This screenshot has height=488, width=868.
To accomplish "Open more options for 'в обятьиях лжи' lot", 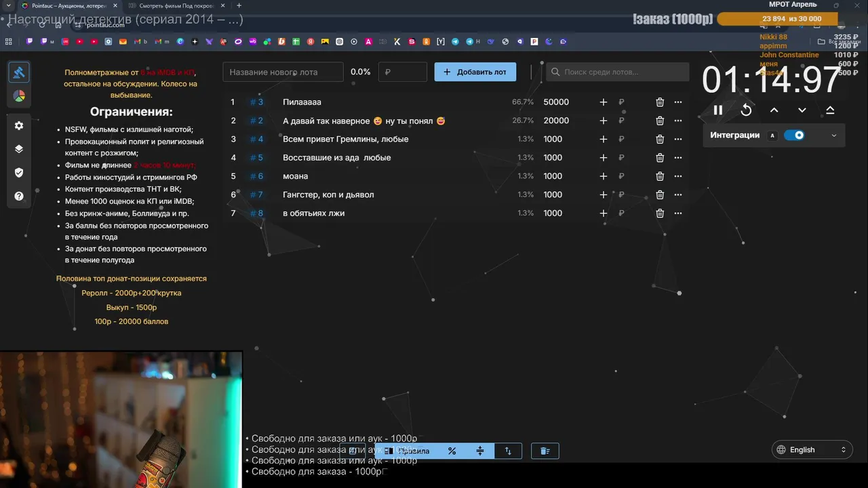I will click(x=678, y=213).
